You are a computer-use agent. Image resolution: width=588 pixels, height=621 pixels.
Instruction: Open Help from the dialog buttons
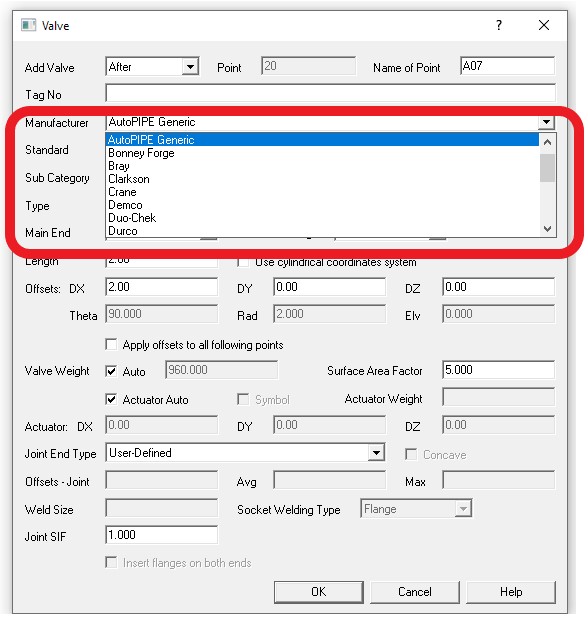point(511,592)
